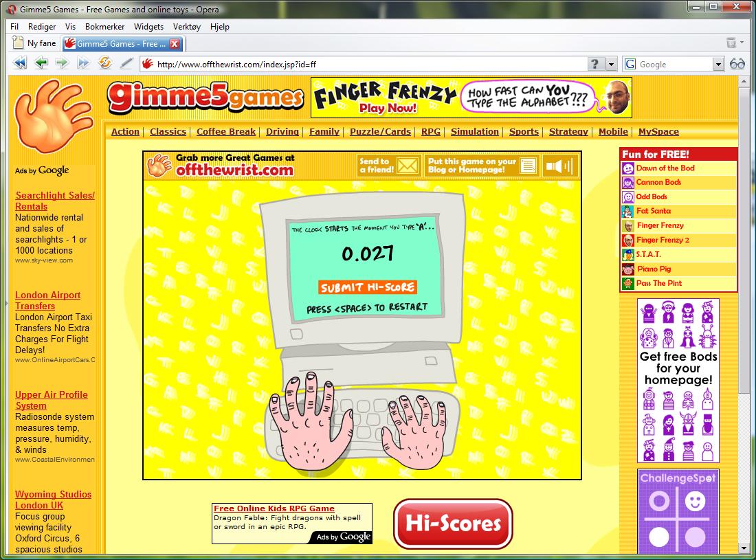The width and height of the screenshot is (756, 560).
Task: Open the Widgets menu
Action: tap(148, 27)
